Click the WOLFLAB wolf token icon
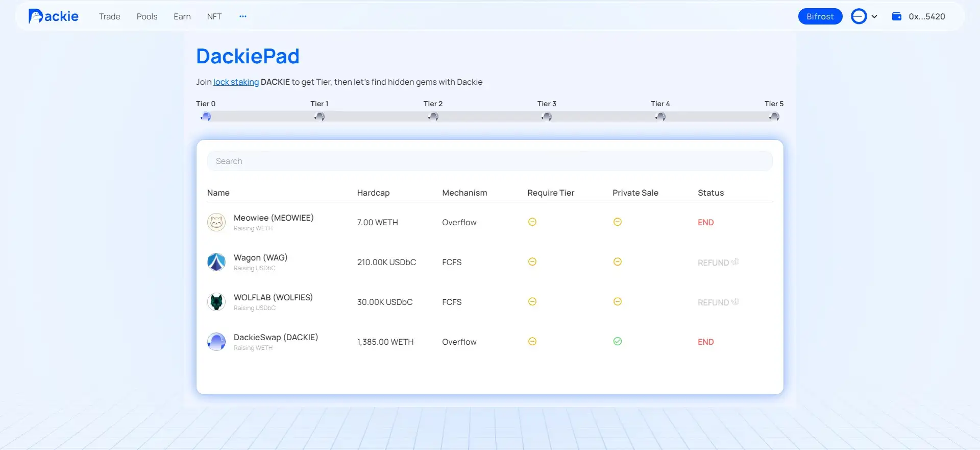This screenshot has width=980, height=450. coord(216,302)
